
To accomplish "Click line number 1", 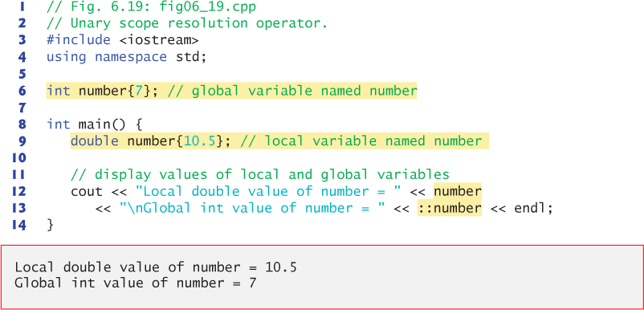I will pos(22,6).
